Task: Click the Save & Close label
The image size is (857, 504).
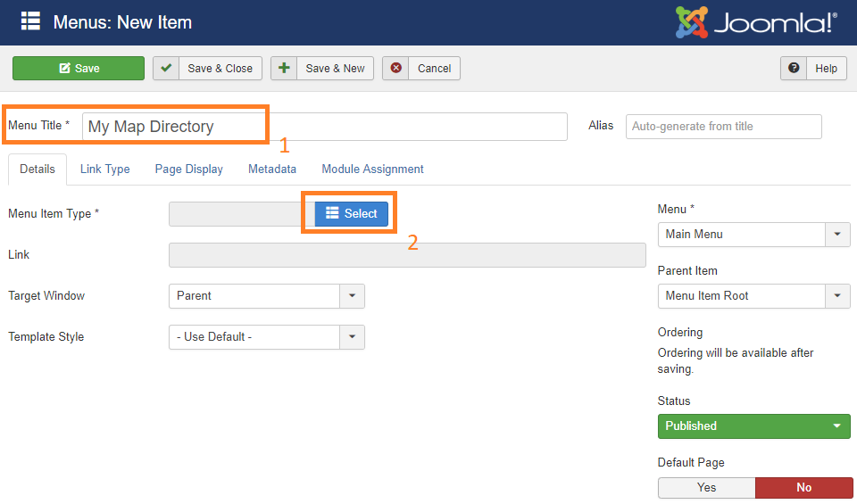Action: 220,69
